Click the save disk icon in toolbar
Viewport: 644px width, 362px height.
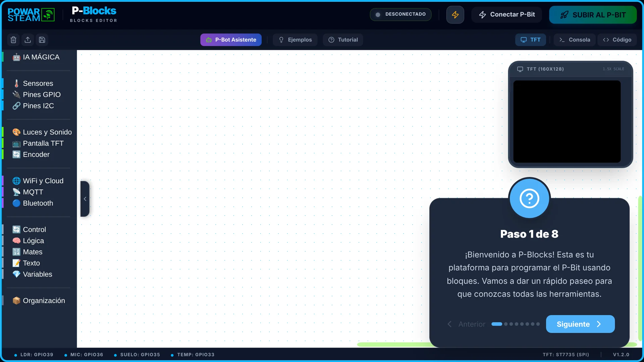(x=42, y=40)
